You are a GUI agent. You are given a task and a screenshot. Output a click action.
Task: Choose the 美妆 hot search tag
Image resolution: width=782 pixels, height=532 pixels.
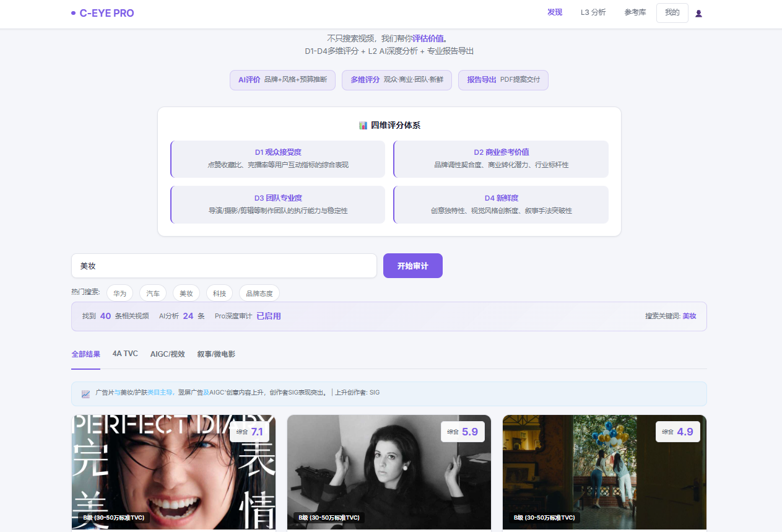(x=186, y=293)
